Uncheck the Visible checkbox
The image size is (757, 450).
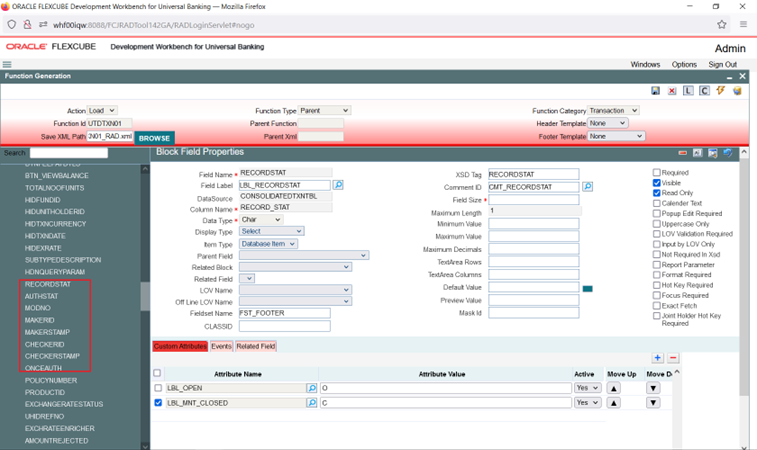point(657,183)
